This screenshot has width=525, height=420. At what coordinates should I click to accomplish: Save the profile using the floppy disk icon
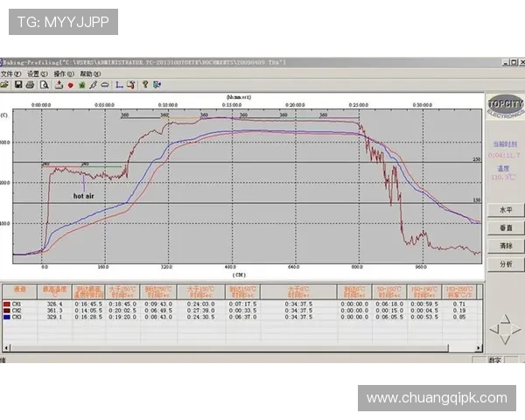18,85
